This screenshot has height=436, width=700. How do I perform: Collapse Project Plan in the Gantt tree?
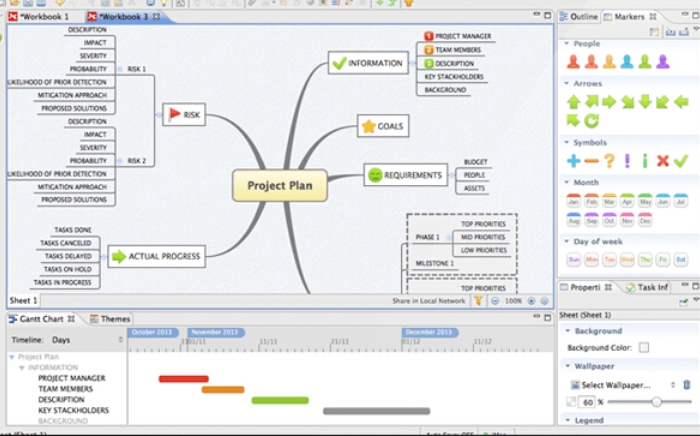pyautogui.click(x=12, y=356)
